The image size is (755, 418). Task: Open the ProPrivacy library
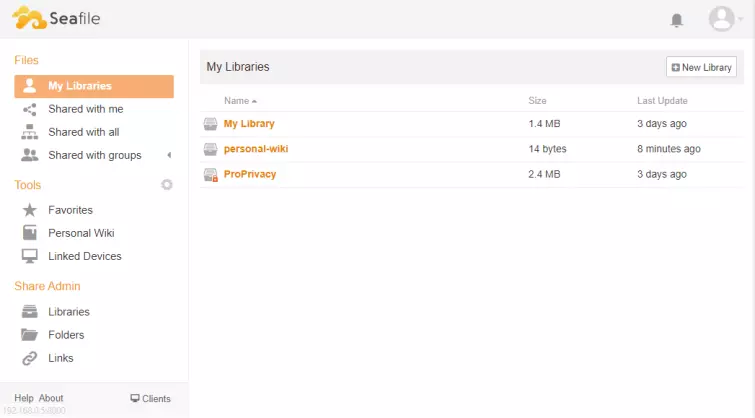pyautogui.click(x=250, y=174)
